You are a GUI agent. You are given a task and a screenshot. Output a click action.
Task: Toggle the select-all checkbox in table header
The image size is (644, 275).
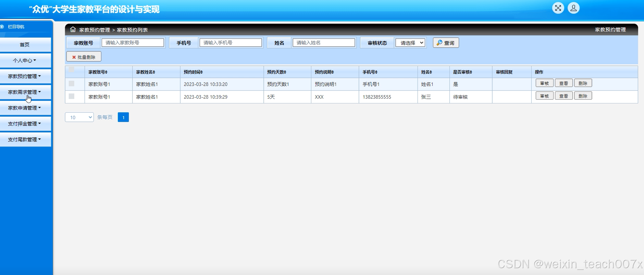[72, 70]
